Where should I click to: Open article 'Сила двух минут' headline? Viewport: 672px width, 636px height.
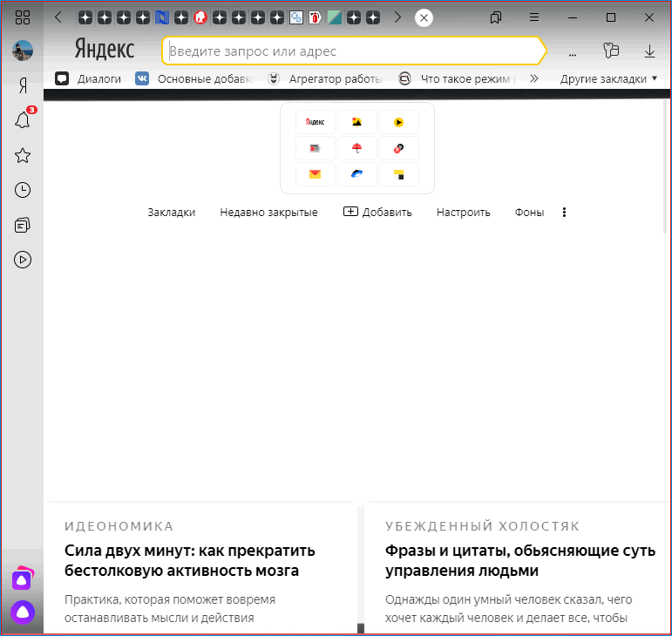click(190, 560)
